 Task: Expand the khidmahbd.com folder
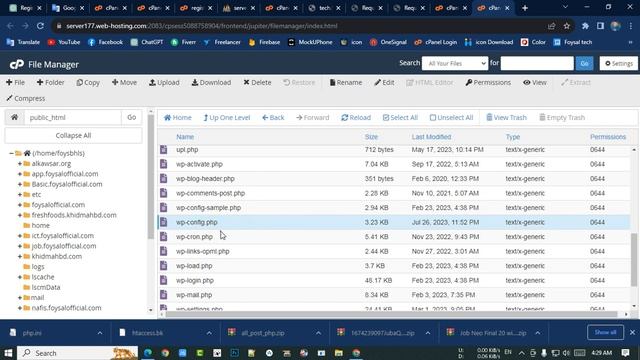pos(20,256)
